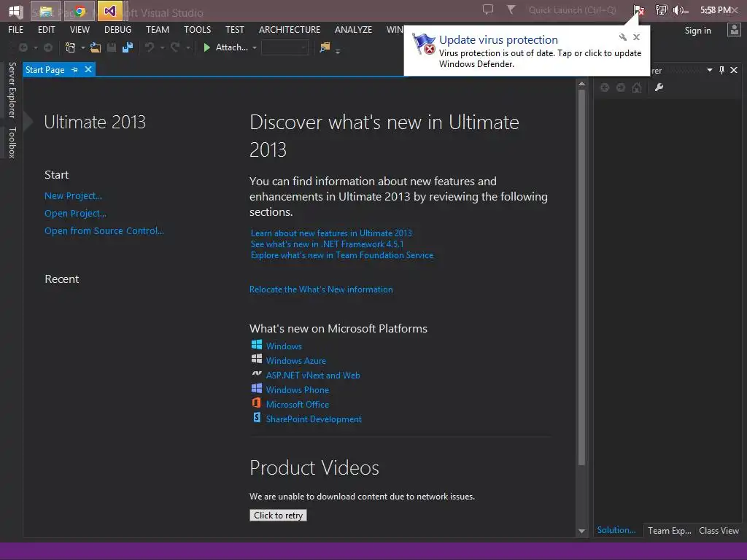Viewport: 747px width, 560px height.
Task: Click Relocate the What's New information link
Action: coord(321,289)
